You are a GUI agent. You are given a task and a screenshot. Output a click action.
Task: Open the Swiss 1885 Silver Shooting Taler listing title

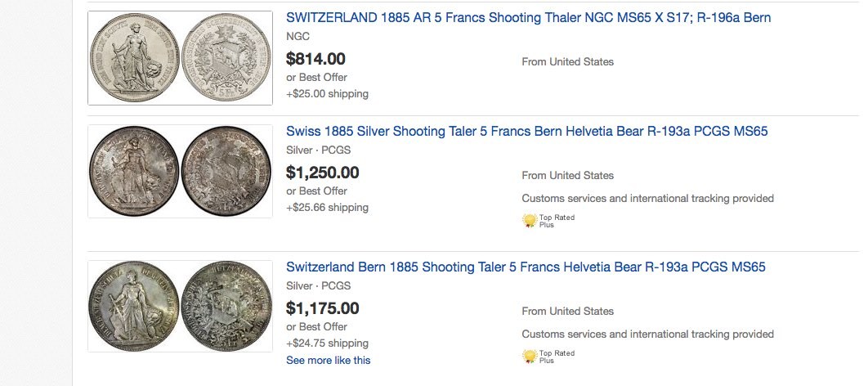pos(527,131)
